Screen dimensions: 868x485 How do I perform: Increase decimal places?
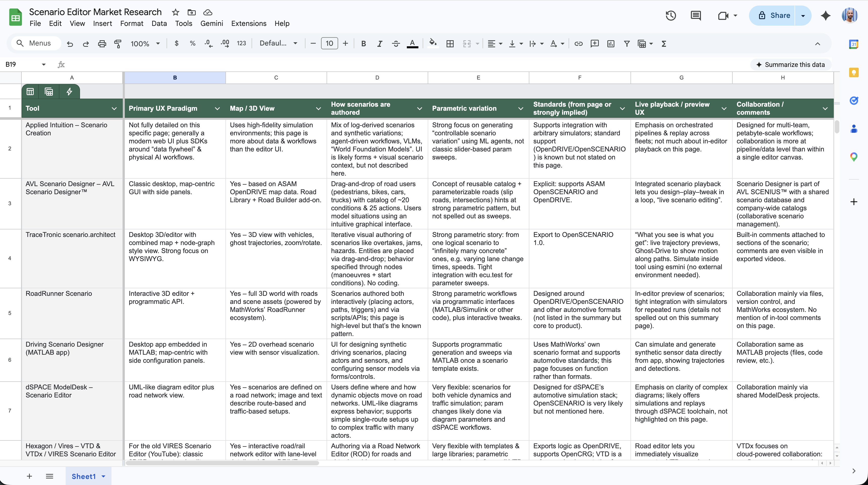point(225,44)
